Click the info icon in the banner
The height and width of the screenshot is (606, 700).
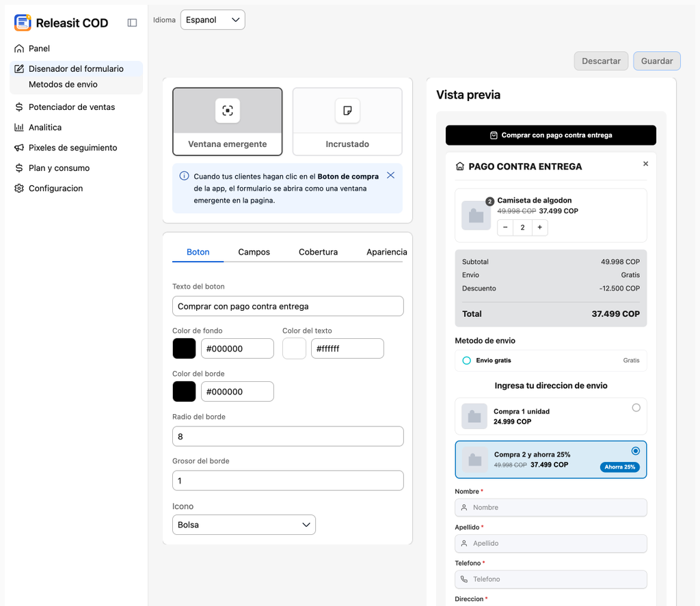click(184, 176)
